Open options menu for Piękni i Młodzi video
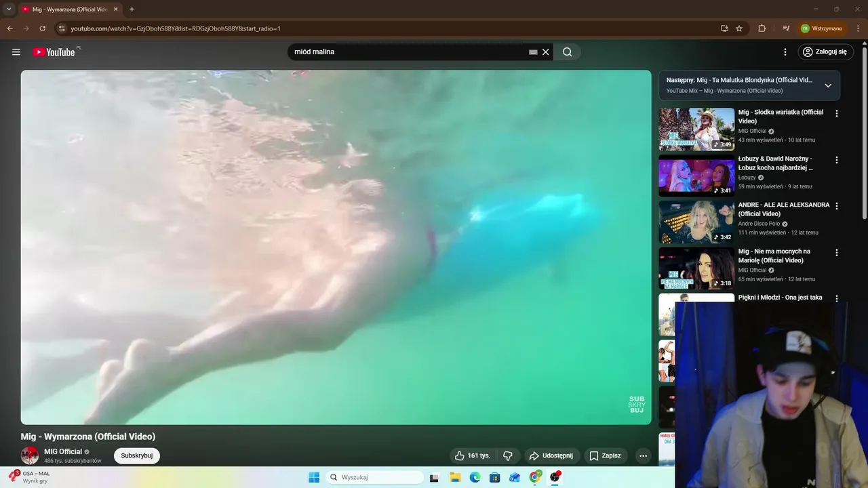This screenshot has height=488, width=868. [837, 299]
